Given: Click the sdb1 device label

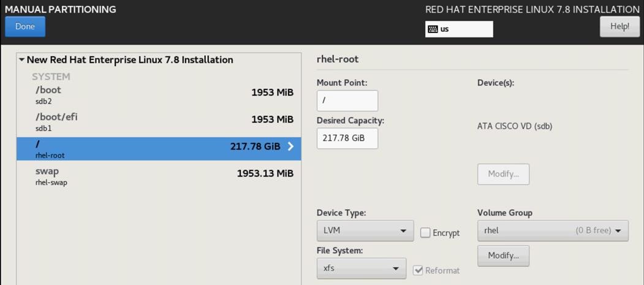Looking at the screenshot, I should pos(43,129).
